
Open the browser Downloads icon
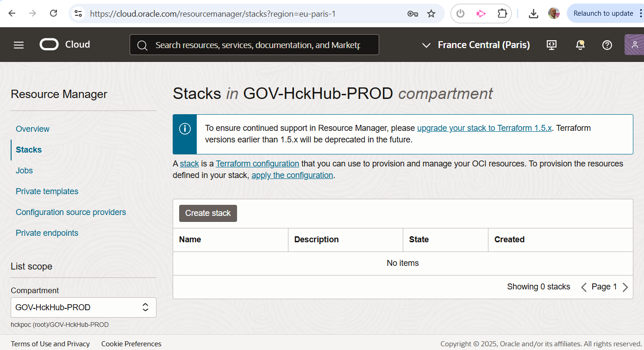533,13
